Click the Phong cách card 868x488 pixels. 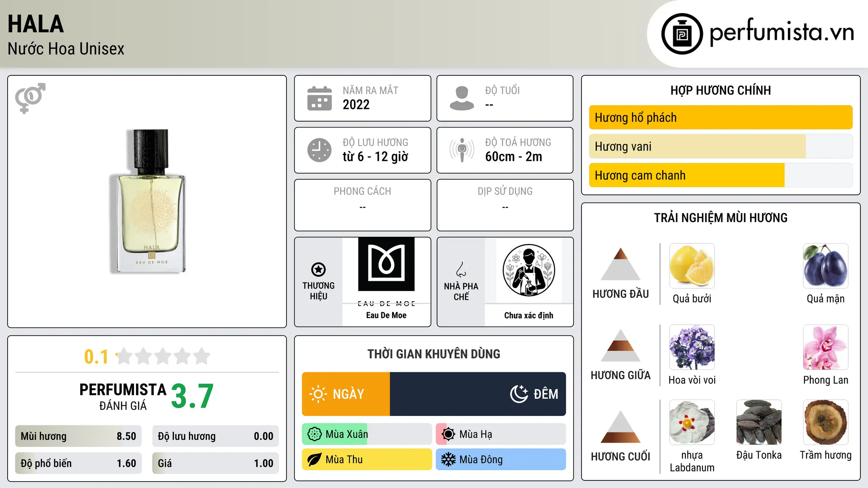(362, 205)
